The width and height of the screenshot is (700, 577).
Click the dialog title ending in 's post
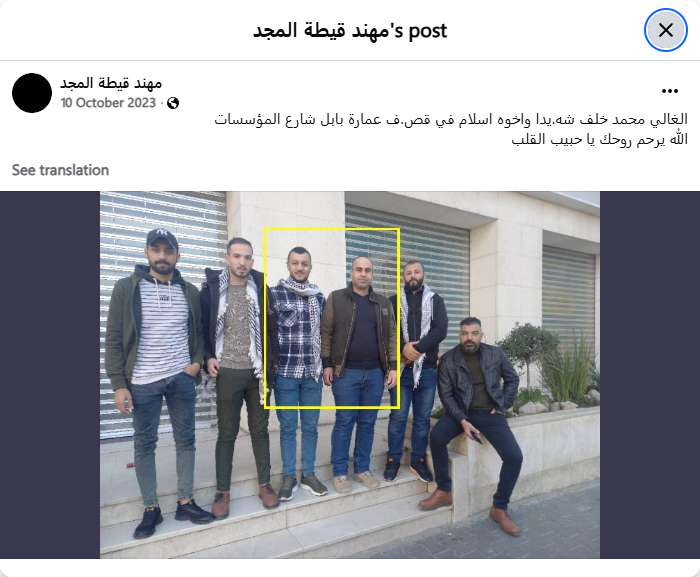pos(350,30)
